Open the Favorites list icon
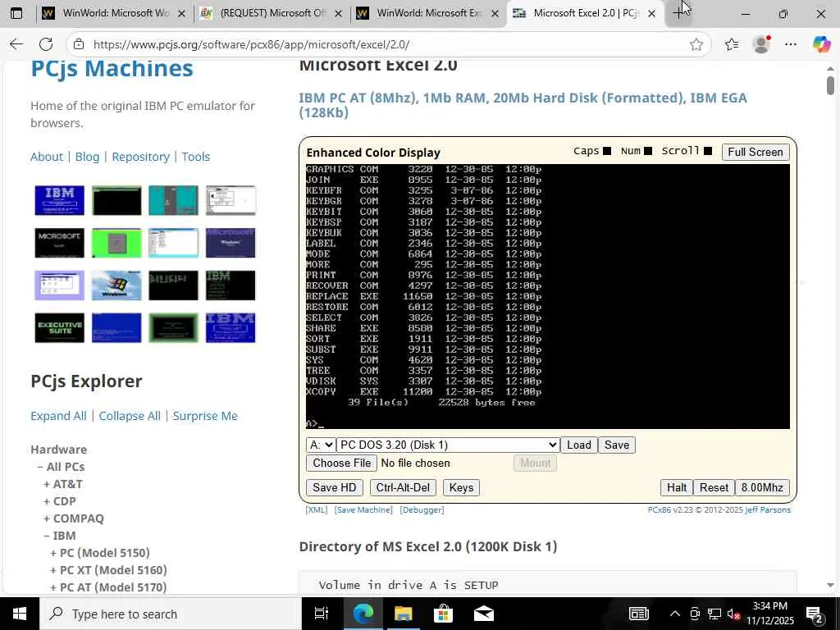The width and height of the screenshot is (840, 630). (731, 44)
